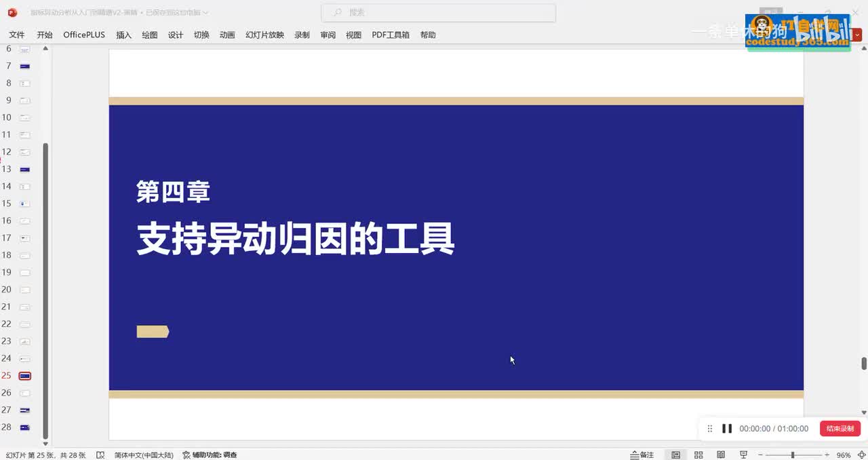Click 辅助功能: 调查 accessibility status

[210, 455]
